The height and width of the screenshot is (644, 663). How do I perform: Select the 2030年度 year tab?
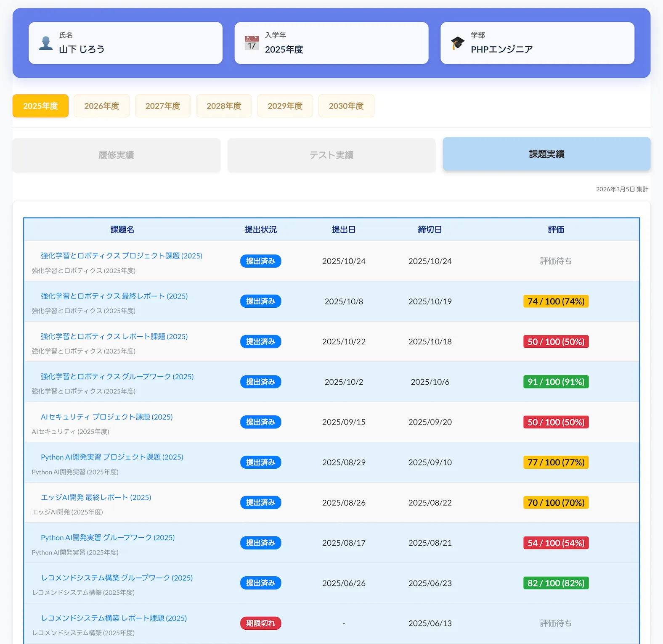(x=346, y=106)
